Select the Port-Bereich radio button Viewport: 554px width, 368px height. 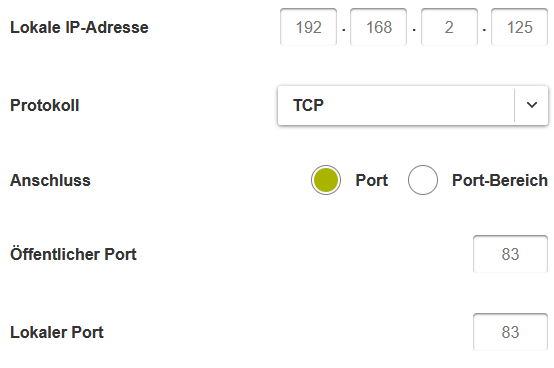click(x=423, y=180)
